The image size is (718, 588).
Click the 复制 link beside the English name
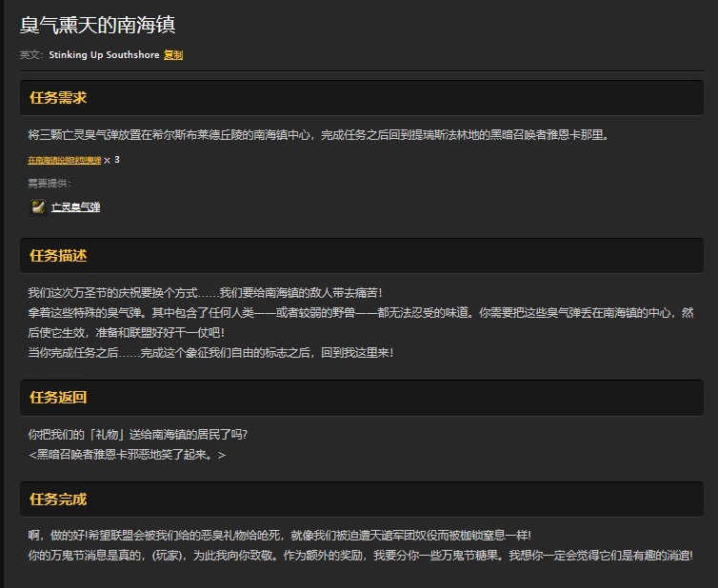coord(172,55)
